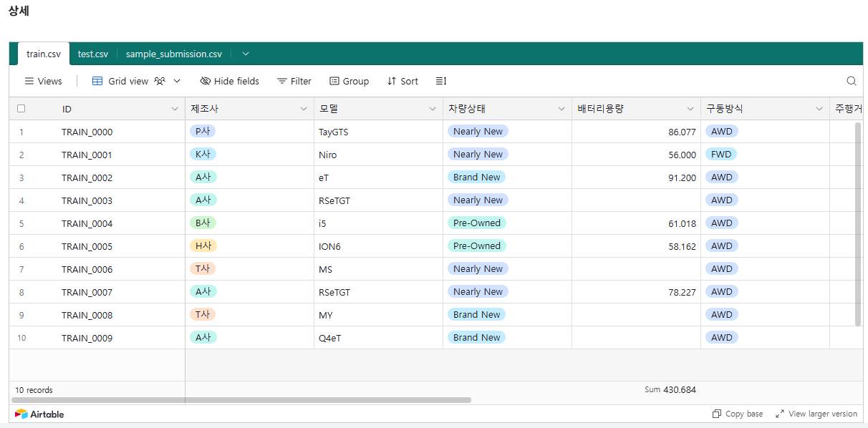The image size is (868, 428).
Task: Click the Copy base link
Action: (738, 414)
